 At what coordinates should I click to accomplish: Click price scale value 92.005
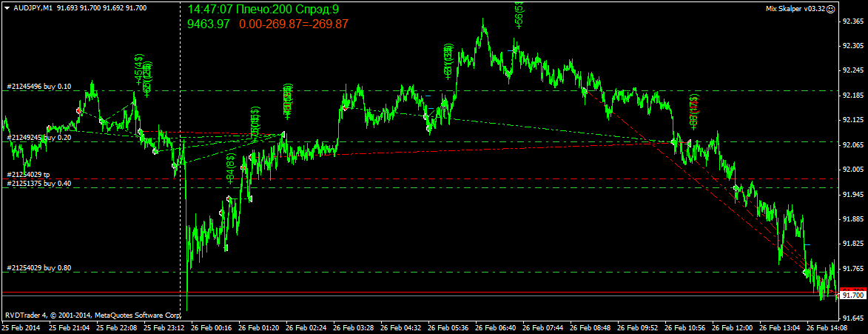(x=852, y=170)
